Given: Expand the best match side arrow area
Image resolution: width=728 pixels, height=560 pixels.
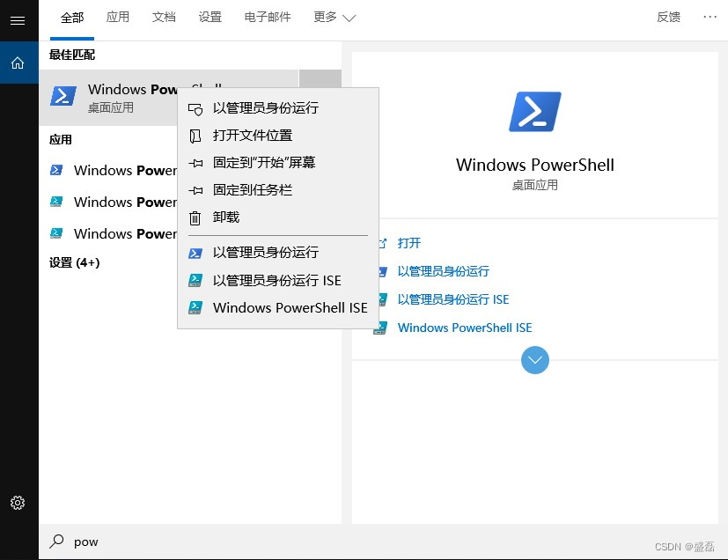Looking at the screenshot, I should click(x=320, y=78).
